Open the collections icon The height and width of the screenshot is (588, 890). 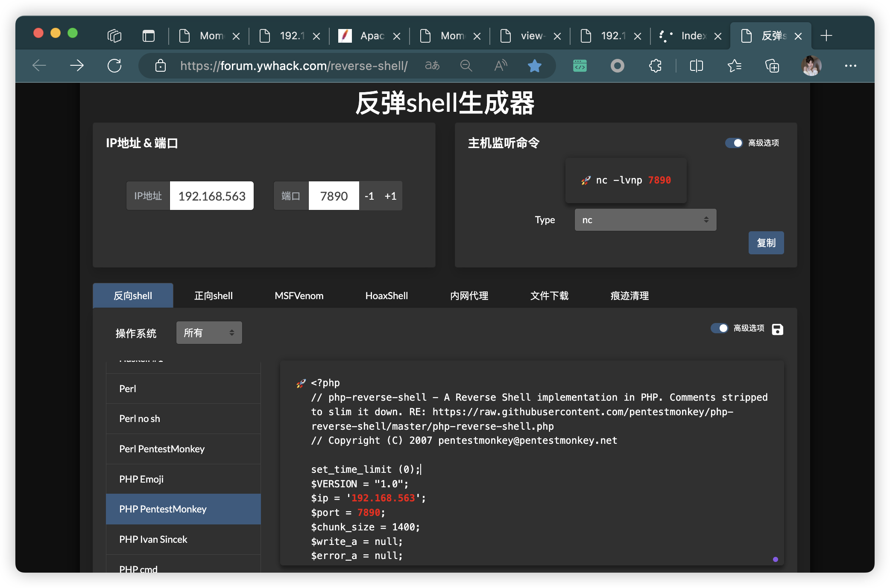[772, 66]
